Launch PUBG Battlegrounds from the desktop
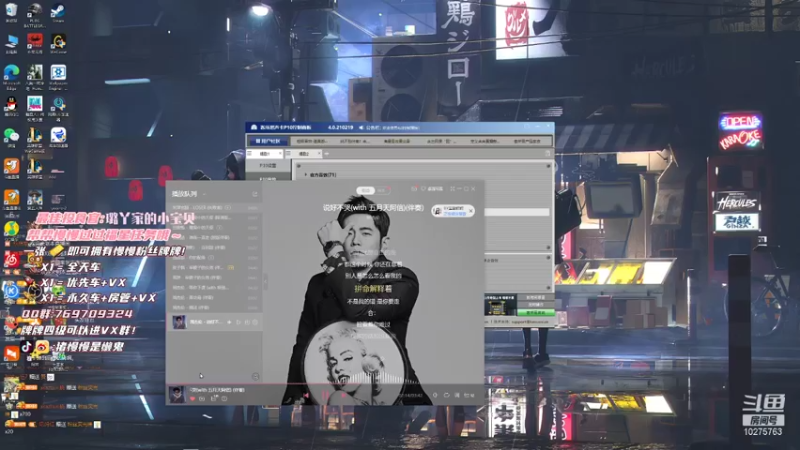 [35, 11]
